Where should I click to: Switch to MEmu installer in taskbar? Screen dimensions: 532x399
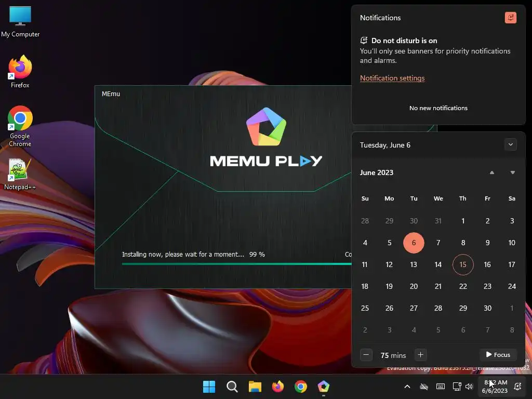[323, 387]
